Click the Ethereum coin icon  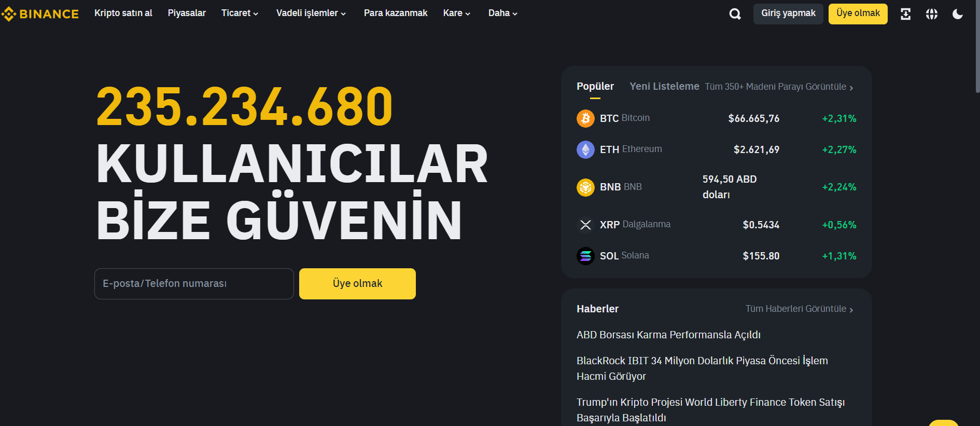585,149
